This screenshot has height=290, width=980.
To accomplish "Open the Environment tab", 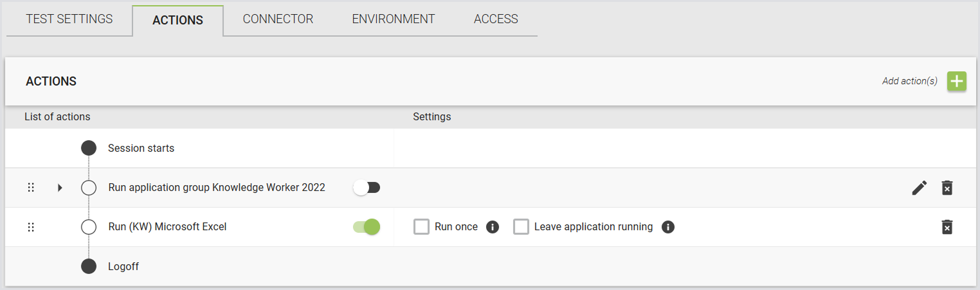I will 394,19.
